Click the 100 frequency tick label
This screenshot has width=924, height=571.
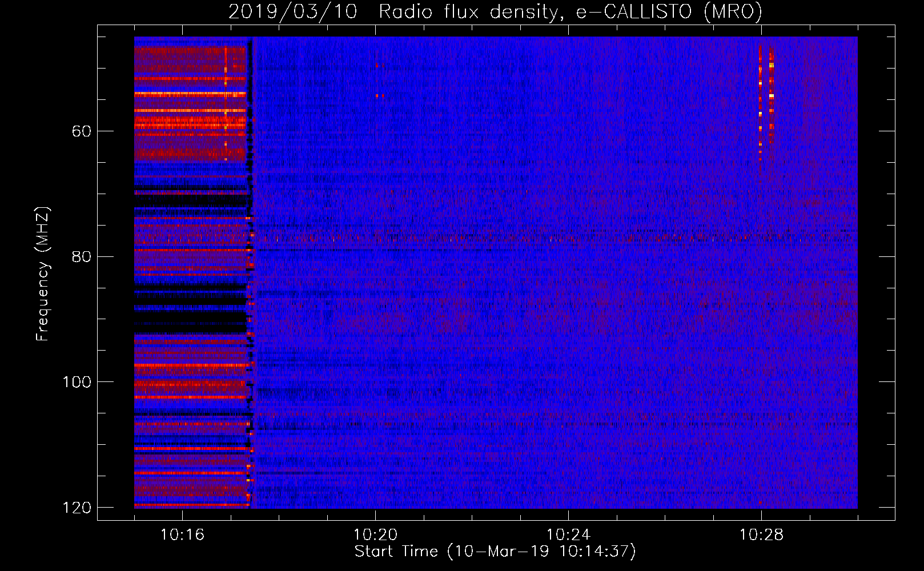[x=77, y=382]
